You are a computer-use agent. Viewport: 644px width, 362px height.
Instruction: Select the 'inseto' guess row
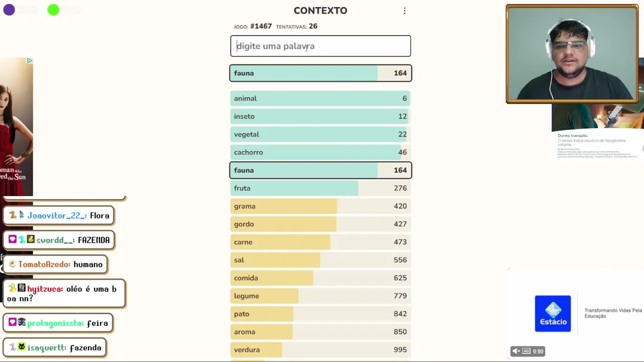(x=320, y=117)
